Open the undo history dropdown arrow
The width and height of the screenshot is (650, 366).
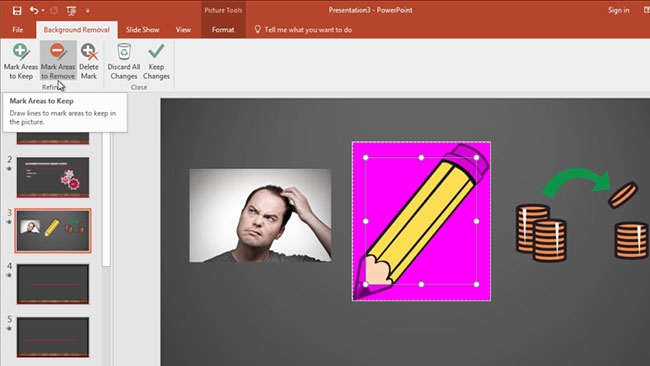(x=43, y=10)
